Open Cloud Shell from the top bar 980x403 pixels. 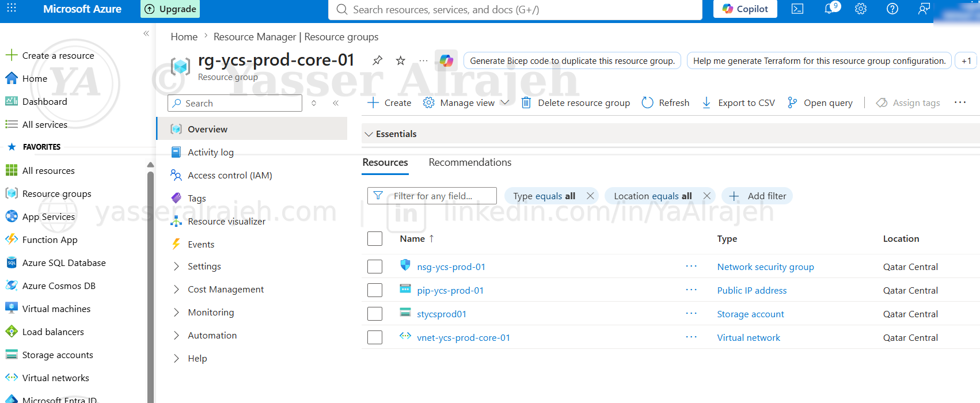tap(797, 9)
